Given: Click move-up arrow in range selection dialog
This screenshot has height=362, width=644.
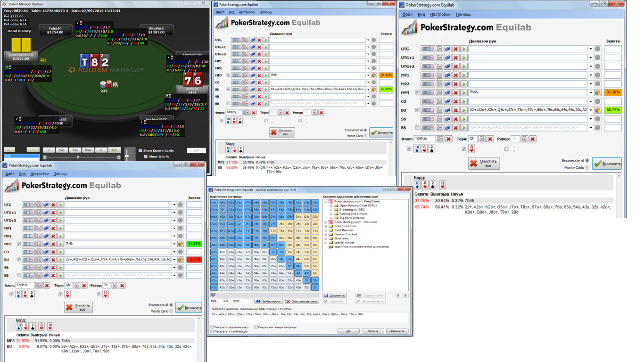Looking at the screenshot, I should (x=398, y=296).
